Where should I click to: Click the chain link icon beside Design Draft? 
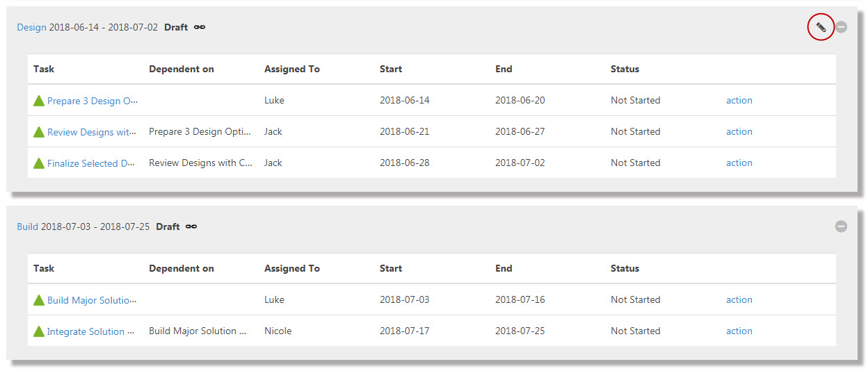point(200,27)
